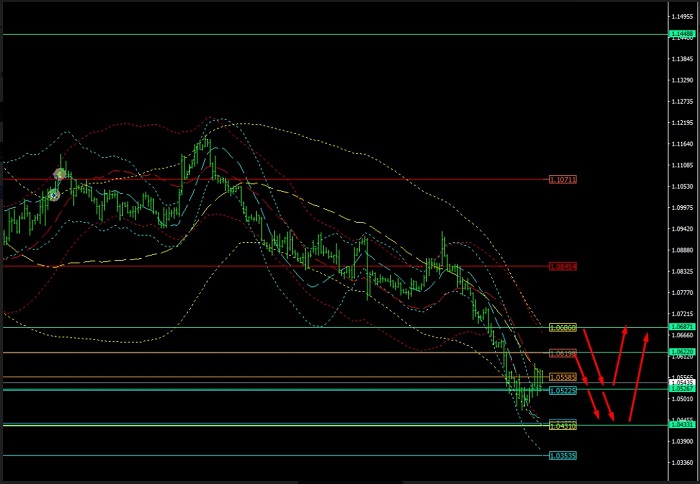Select the green 1.05267 price axis tag

pos(683,390)
